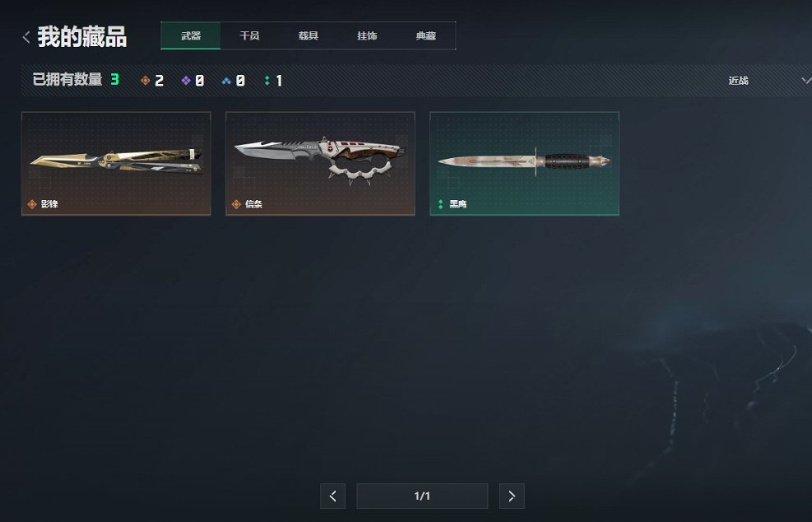Click the green rarity badge on 黑鹰 card
The width and height of the screenshot is (812, 522).
[441, 204]
